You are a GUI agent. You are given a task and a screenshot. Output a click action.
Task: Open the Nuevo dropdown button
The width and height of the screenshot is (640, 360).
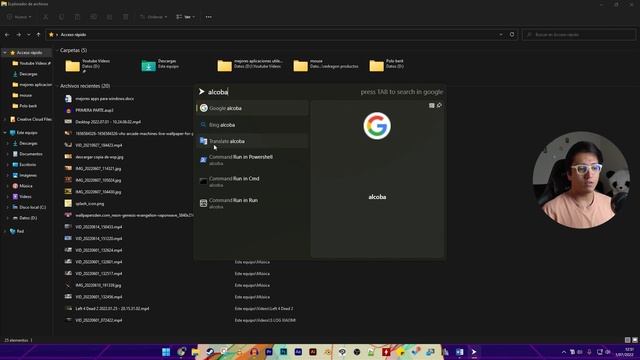pos(19,17)
